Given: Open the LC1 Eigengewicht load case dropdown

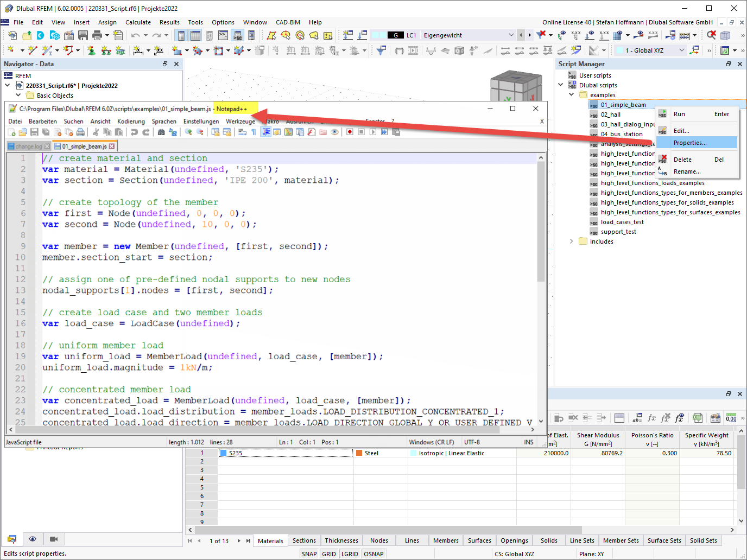Looking at the screenshot, I should 512,35.
